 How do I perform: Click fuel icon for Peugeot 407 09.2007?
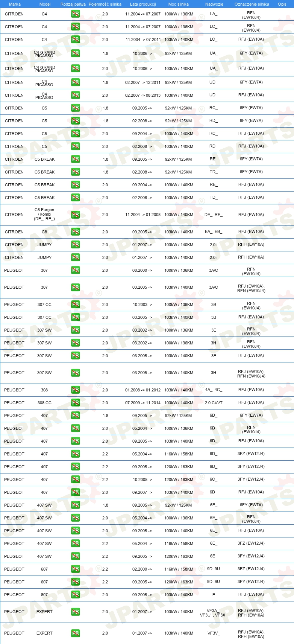tap(76, 492)
